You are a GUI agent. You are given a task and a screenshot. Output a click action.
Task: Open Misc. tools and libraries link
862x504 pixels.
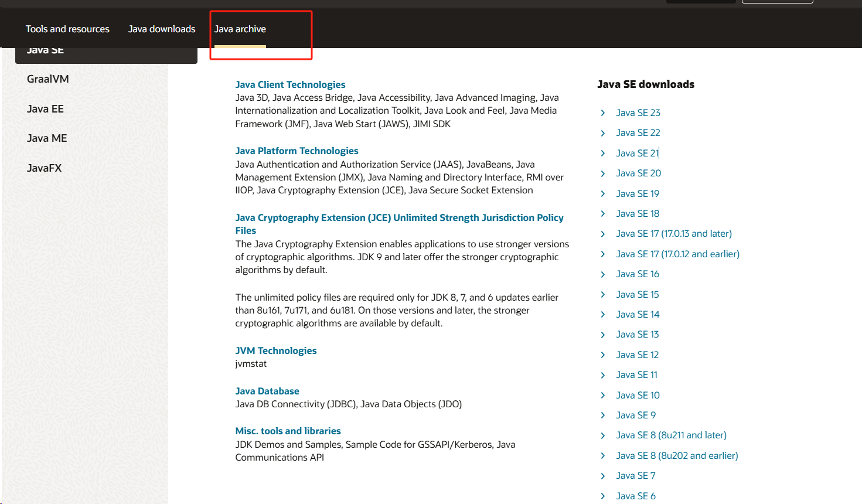pos(288,431)
